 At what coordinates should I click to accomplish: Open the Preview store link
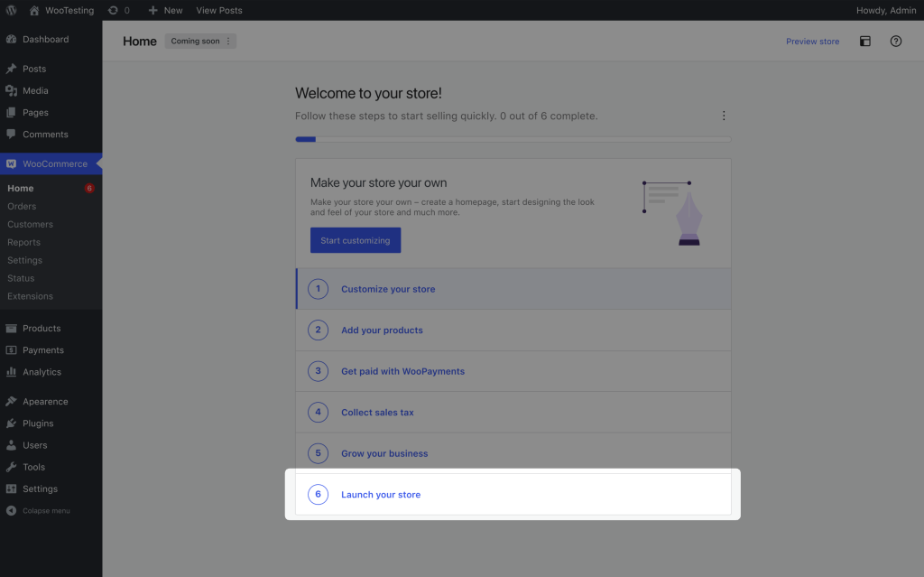pyautogui.click(x=812, y=42)
